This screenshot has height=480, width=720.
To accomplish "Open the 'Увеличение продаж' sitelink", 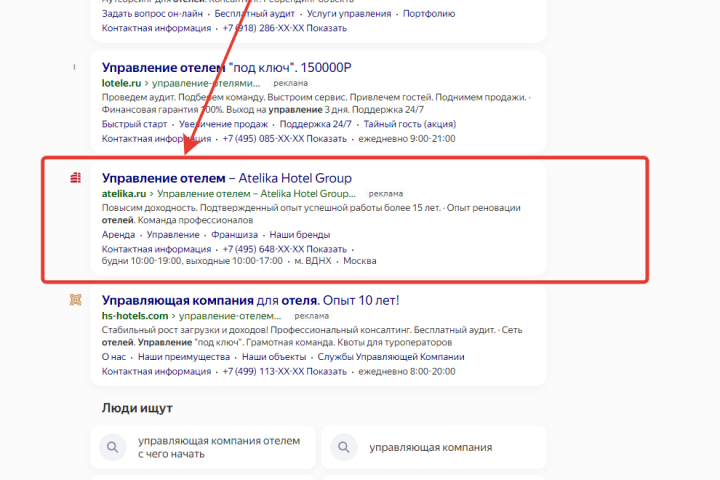I will [x=223, y=124].
